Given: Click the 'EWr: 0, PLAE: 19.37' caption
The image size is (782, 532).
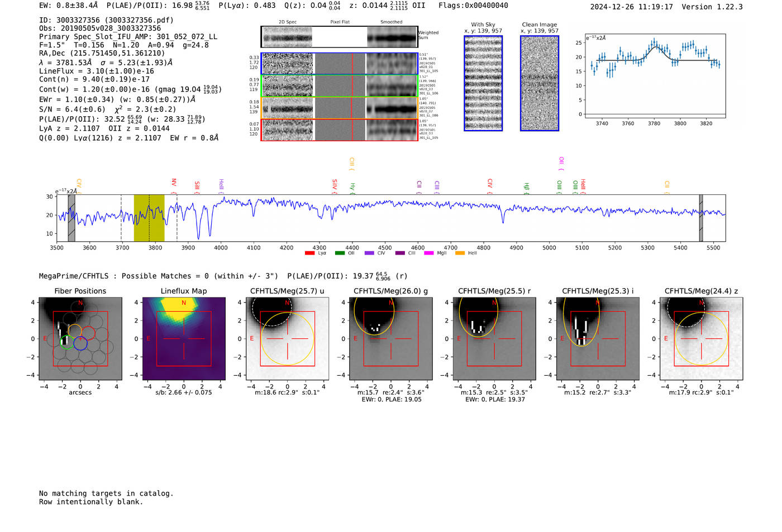Looking at the screenshot, I should 494,400.
